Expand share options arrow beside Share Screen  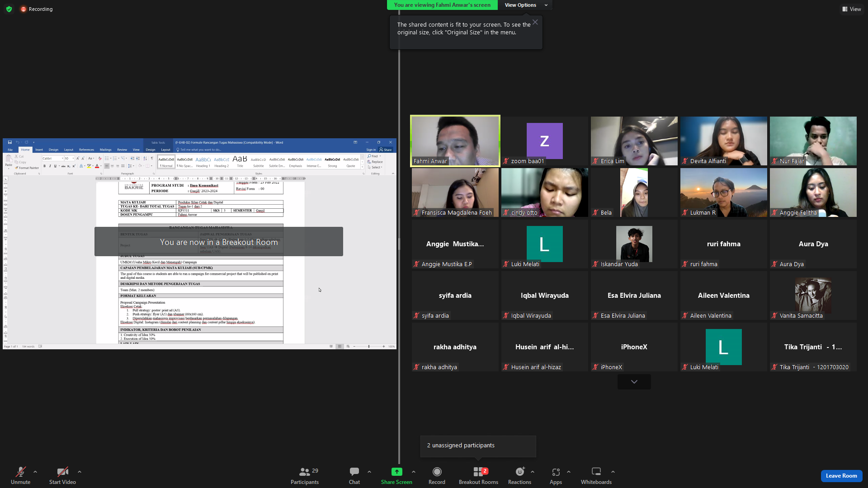pyautogui.click(x=414, y=472)
